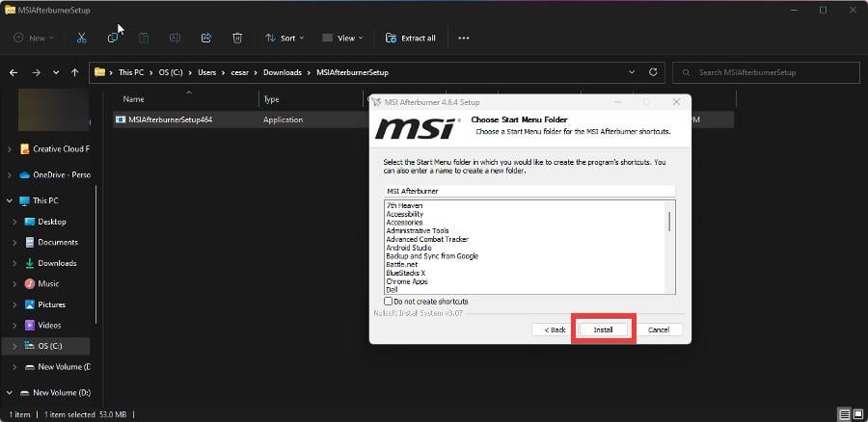
Task: Switch to large thumbnails view icon
Action: 858,414
